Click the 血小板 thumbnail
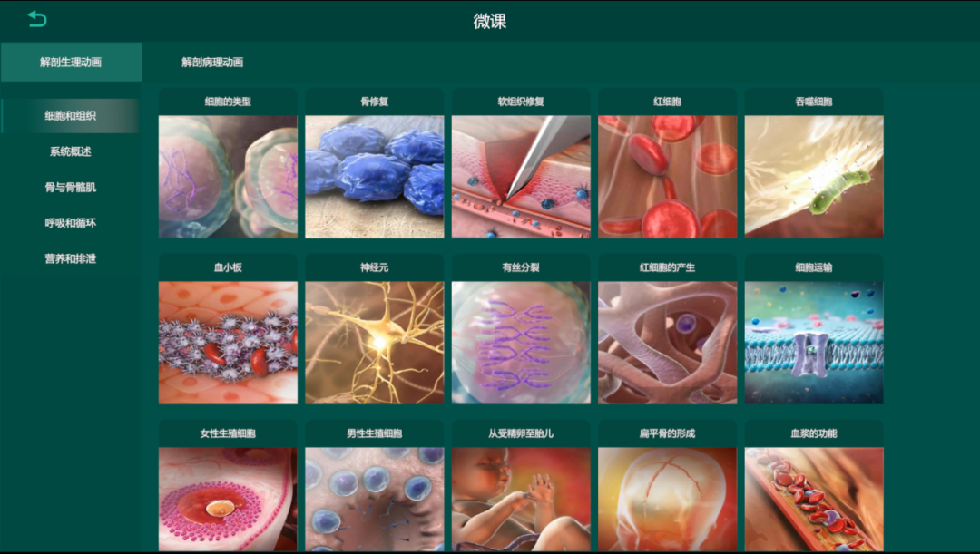 pos(228,342)
